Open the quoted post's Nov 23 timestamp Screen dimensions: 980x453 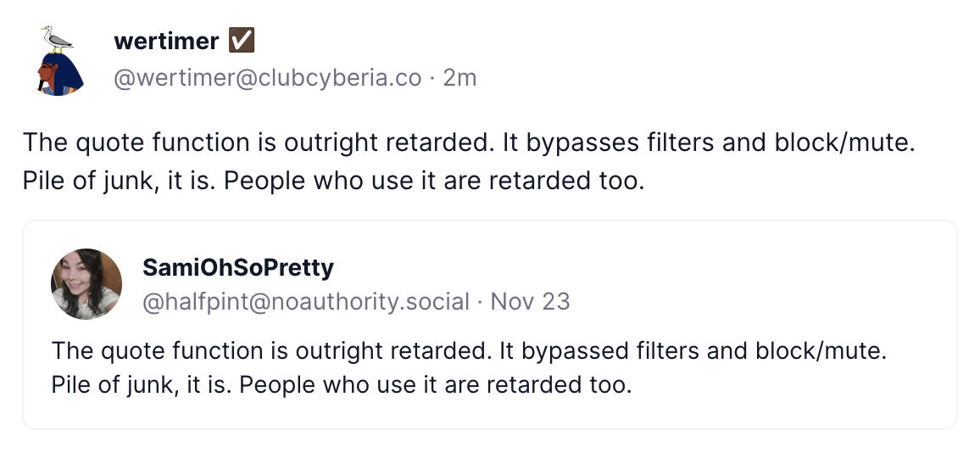(530, 301)
